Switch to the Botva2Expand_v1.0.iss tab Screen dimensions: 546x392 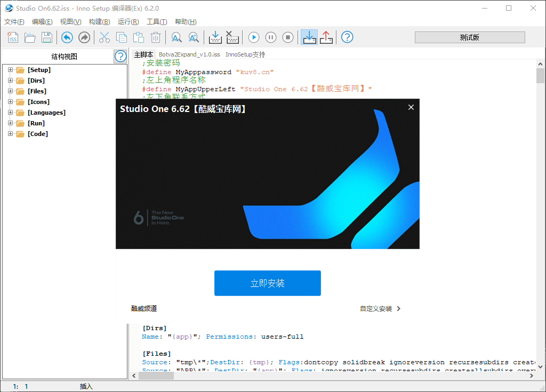click(189, 54)
